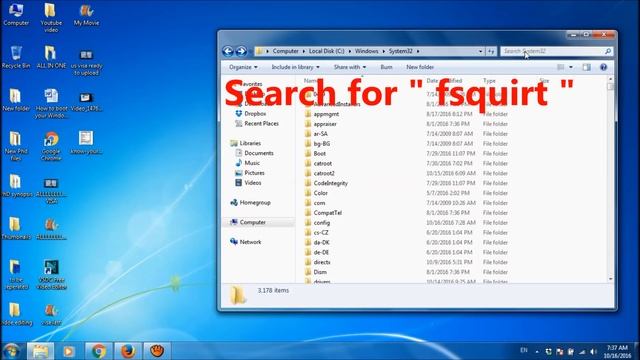Select Documents library
Viewport: 640px width, 360px height.
(259, 153)
